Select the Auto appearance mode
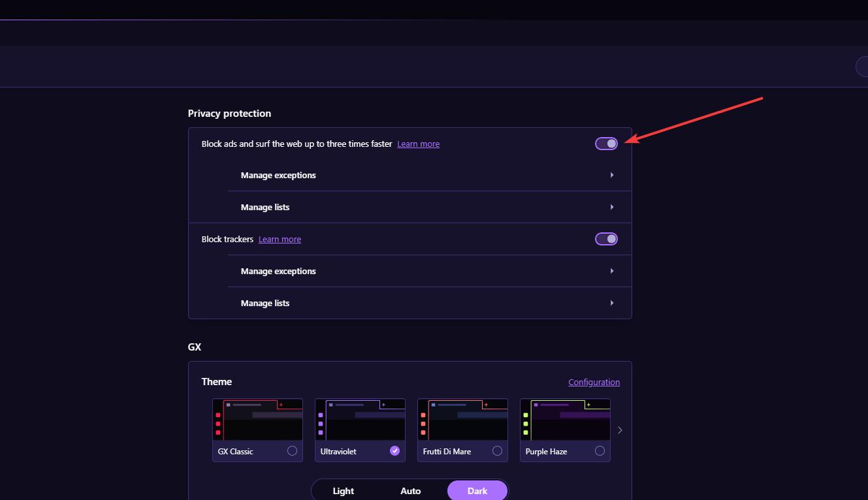Screen dimensions: 868x500 pyautogui.click(x=411, y=491)
